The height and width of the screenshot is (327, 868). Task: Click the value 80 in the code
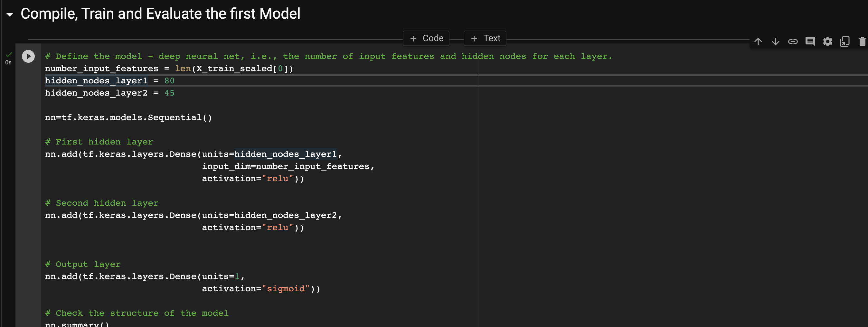169,80
